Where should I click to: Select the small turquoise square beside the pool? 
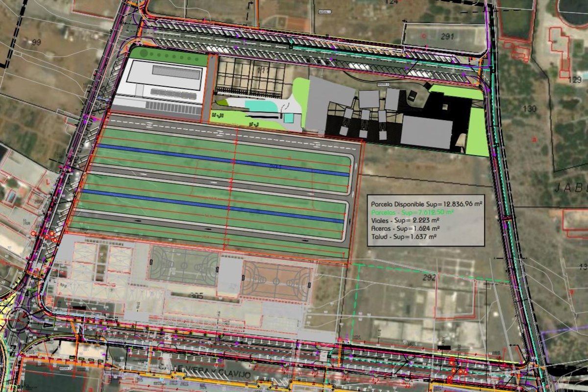289,118
